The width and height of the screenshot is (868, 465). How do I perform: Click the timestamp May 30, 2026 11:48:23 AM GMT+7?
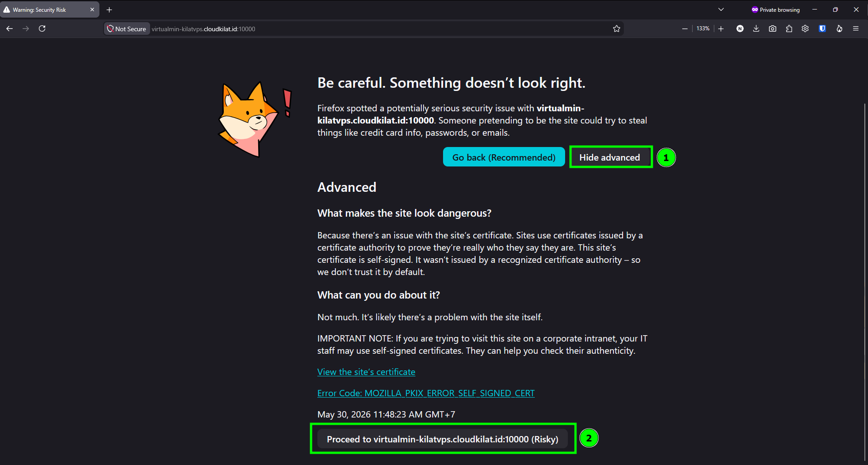(x=386, y=414)
